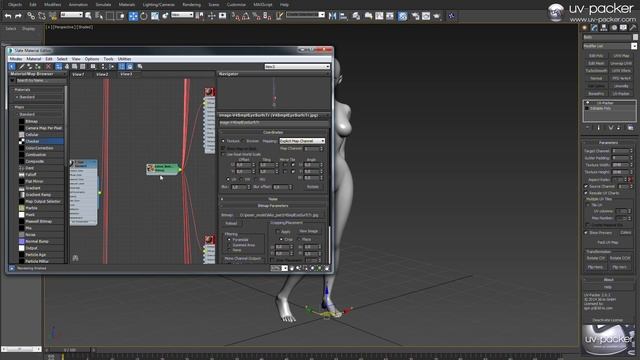
Task: Expand the Noise rollout
Action: (x=273, y=199)
